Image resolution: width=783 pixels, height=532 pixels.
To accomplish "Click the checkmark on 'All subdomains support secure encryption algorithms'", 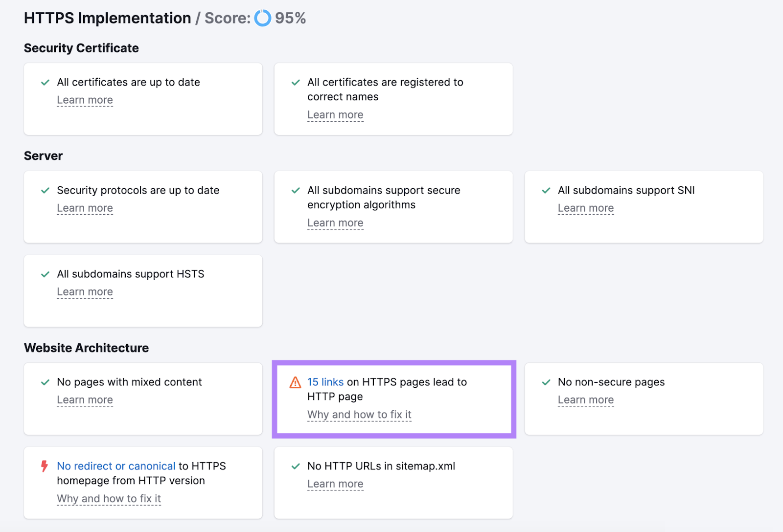I will pyautogui.click(x=296, y=191).
